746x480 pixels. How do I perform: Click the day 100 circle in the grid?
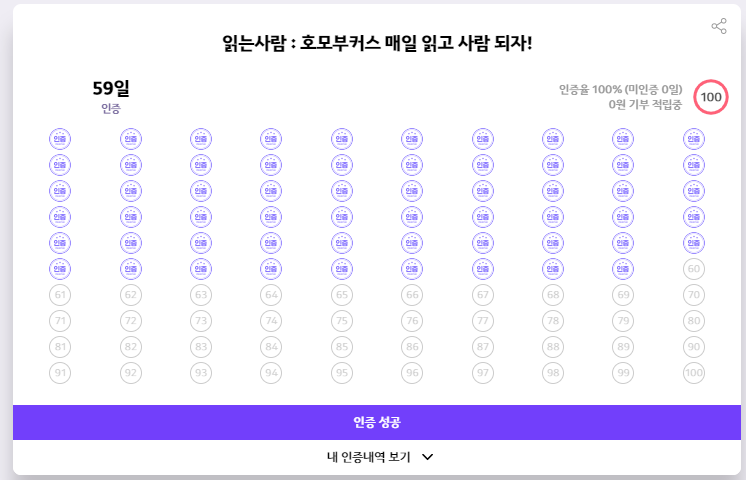(x=694, y=372)
